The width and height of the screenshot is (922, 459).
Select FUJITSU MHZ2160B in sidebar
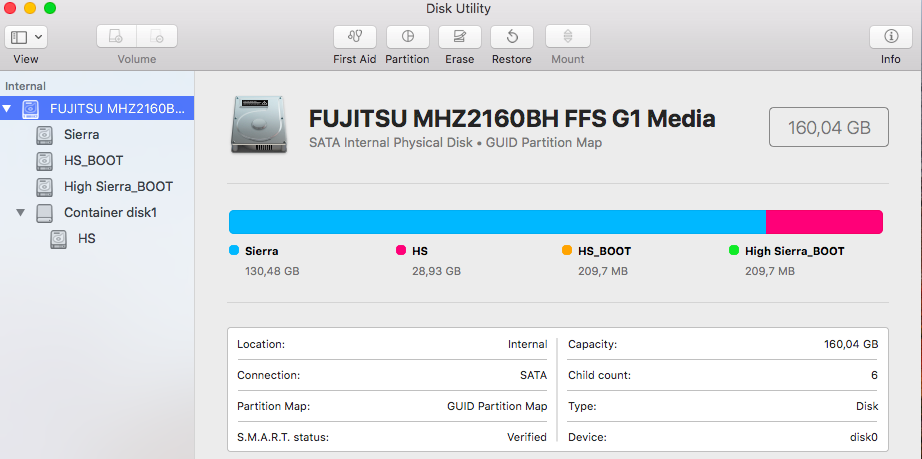coord(97,108)
